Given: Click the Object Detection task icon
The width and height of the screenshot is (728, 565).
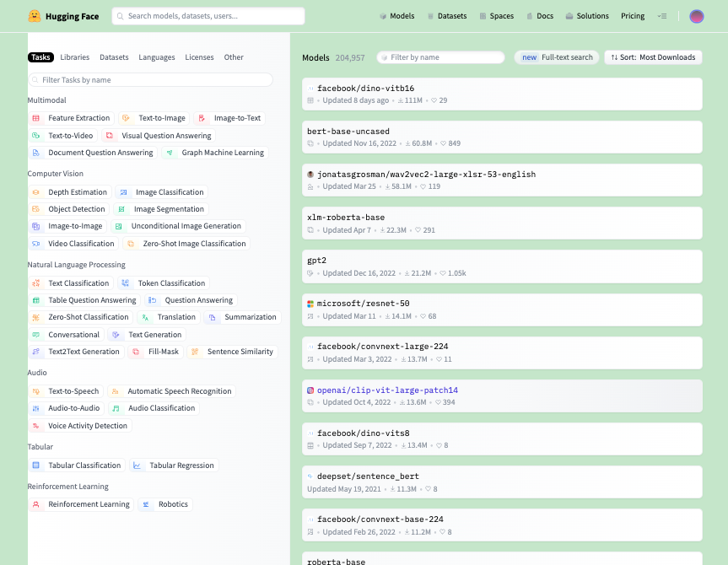Looking at the screenshot, I should pos(35,209).
